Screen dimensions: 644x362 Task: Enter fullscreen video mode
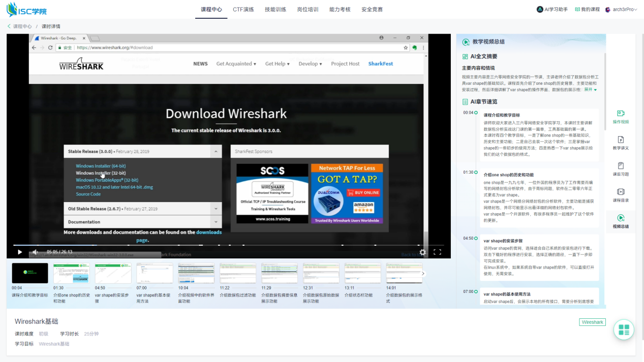click(x=437, y=252)
